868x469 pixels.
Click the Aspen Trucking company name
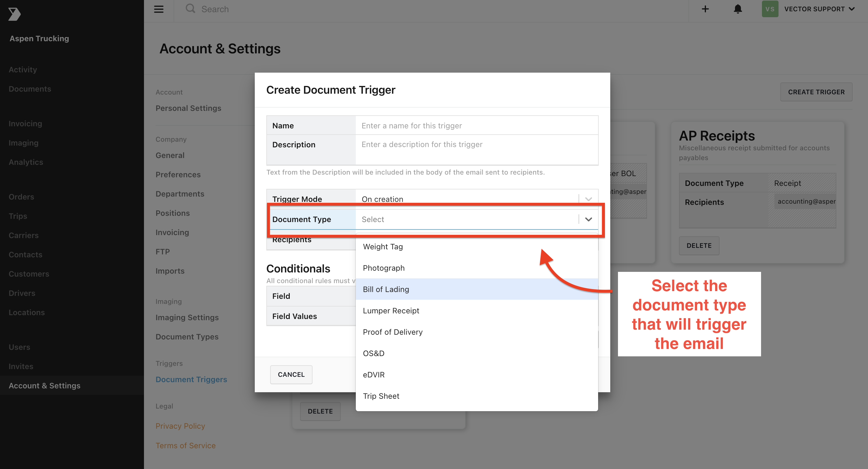[x=39, y=38]
